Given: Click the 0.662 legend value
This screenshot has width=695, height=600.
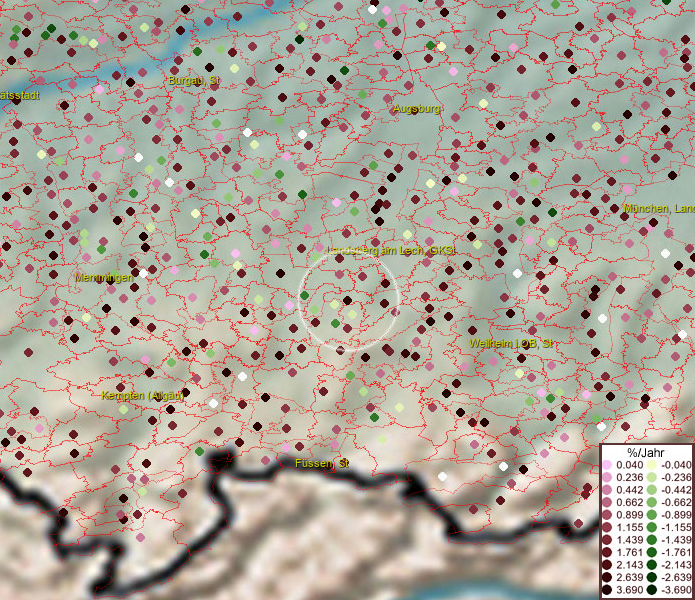Looking at the screenshot, I should 629,503.
